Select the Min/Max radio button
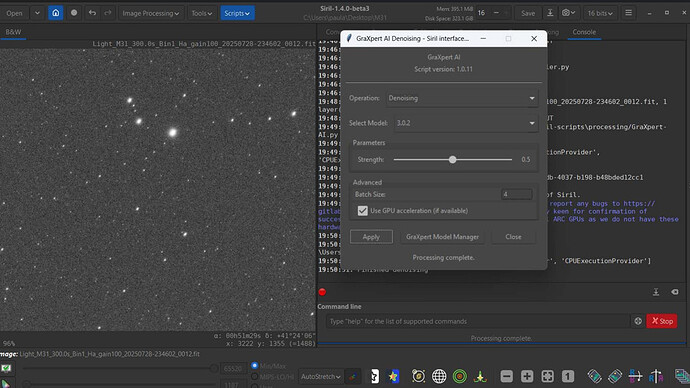690x388 pixels. 255,366
